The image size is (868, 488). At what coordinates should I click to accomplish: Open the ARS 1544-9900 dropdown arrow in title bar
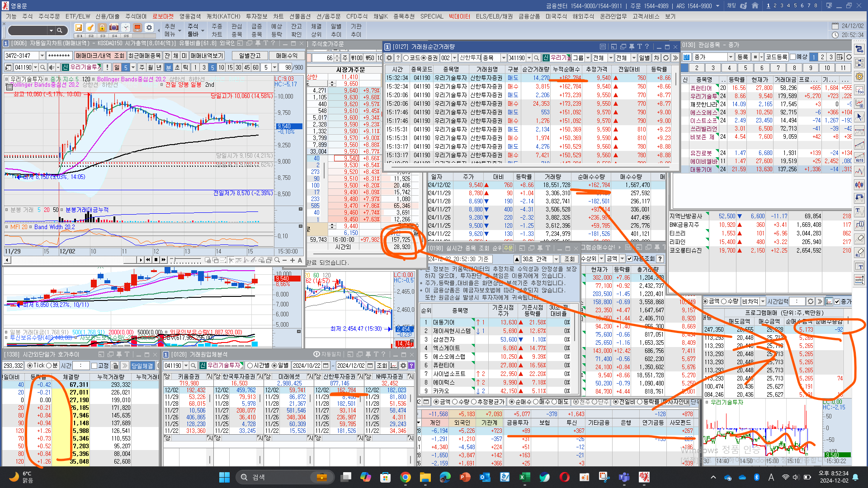[717, 6]
